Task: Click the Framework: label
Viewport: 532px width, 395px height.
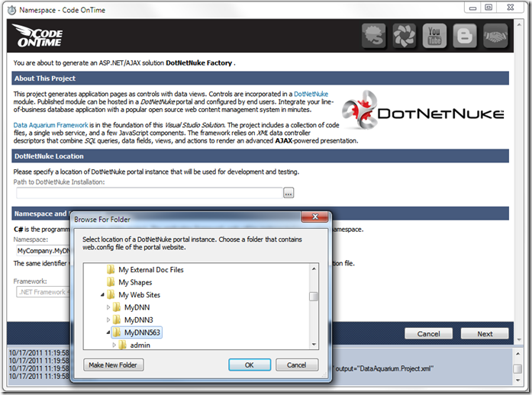Action: point(31,281)
